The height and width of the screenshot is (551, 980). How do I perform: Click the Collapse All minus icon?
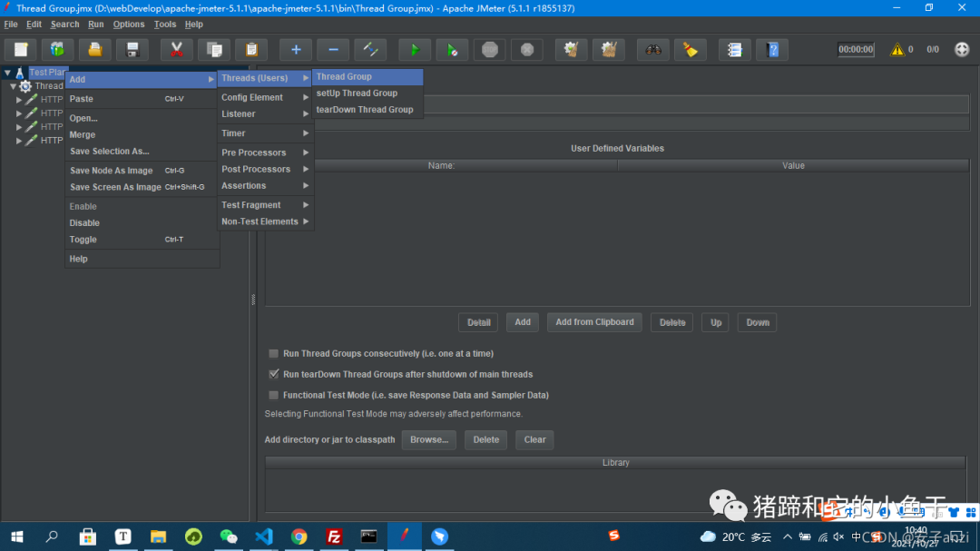tap(333, 49)
